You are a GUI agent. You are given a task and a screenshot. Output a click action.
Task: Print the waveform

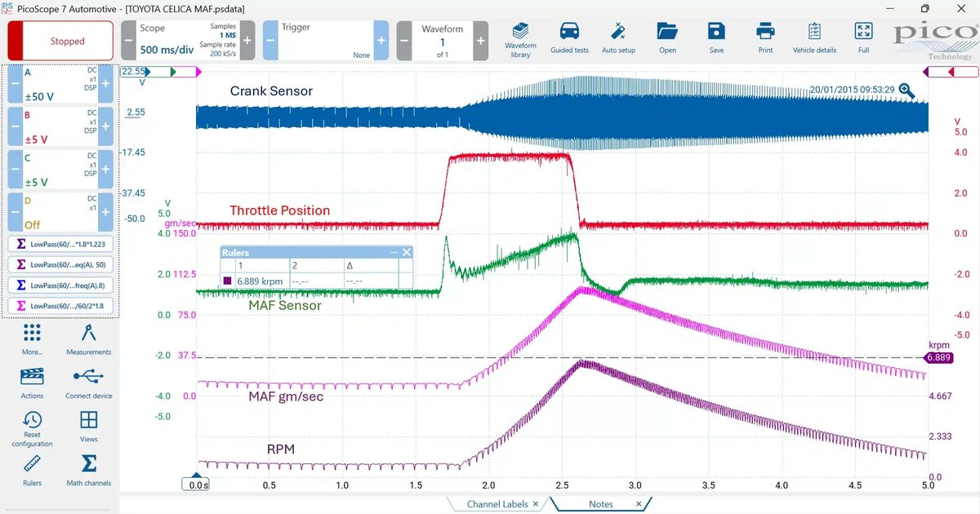(x=765, y=38)
